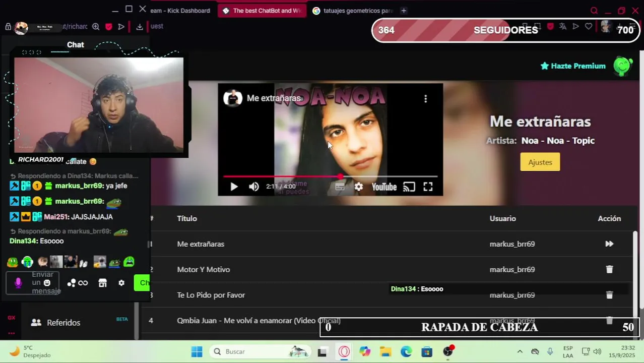Skip the song Me extrañaras
Screen dimensions: 644x363
tap(609, 244)
